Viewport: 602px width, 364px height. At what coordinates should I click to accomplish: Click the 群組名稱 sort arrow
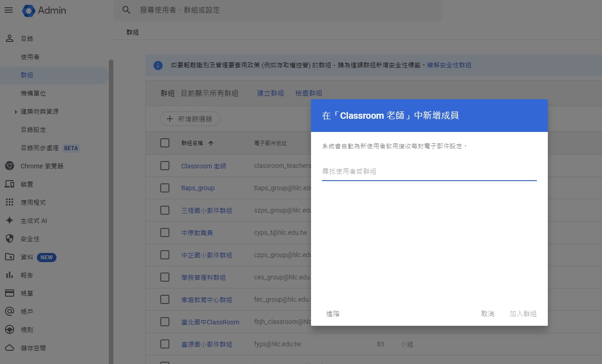tap(211, 143)
